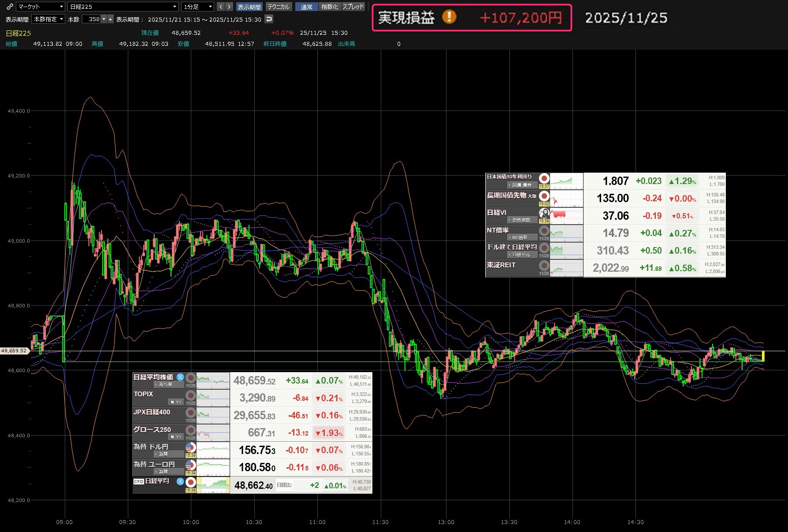Click the next symbol right arrow
The width and height of the screenshot is (788, 532).
(229, 7)
